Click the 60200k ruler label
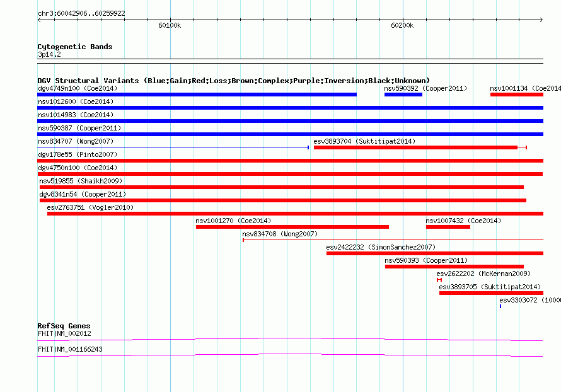The height and width of the screenshot is (392, 561). point(402,25)
